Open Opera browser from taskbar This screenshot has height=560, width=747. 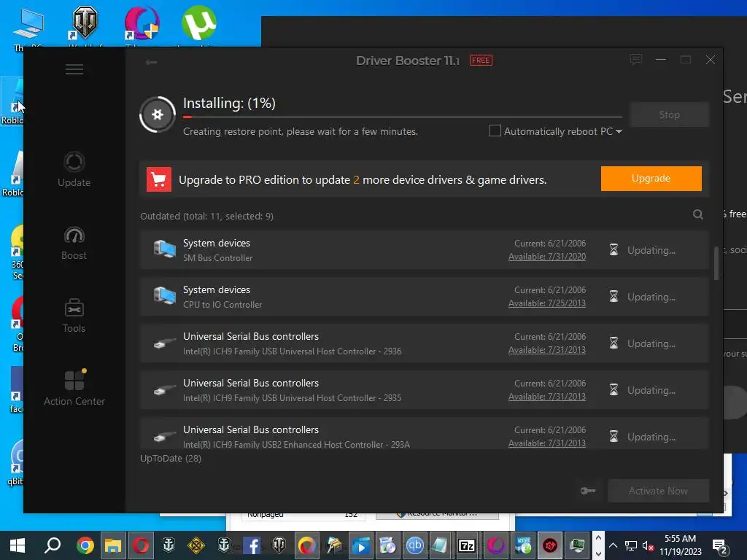click(x=141, y=545)
